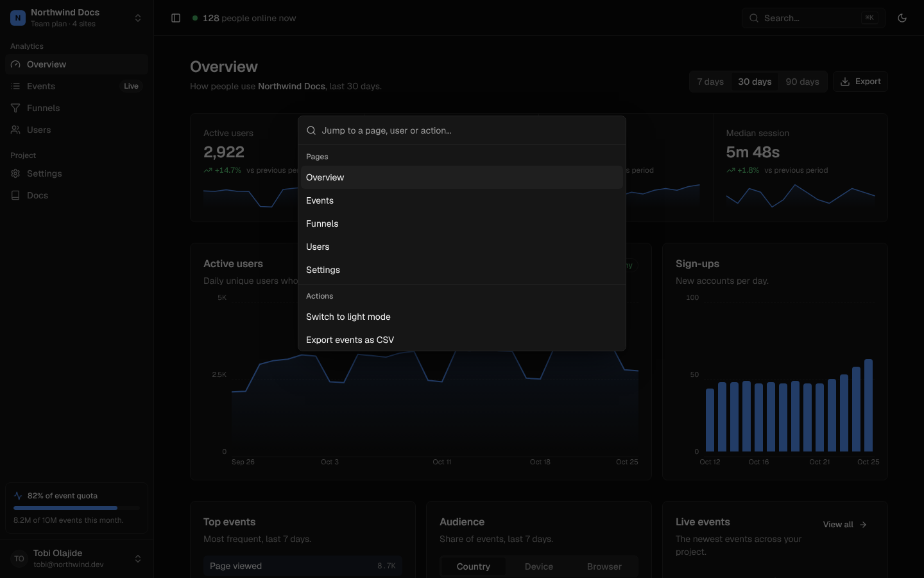Click the top bar search magnifier icon
The width and height of the screenshot is (924, 578).
click(754, 18)
